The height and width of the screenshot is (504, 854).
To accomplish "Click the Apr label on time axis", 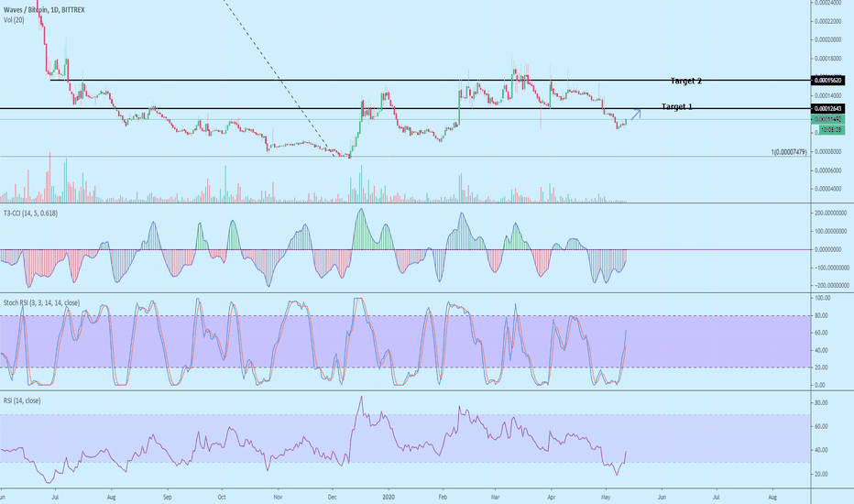I will 552,497.
